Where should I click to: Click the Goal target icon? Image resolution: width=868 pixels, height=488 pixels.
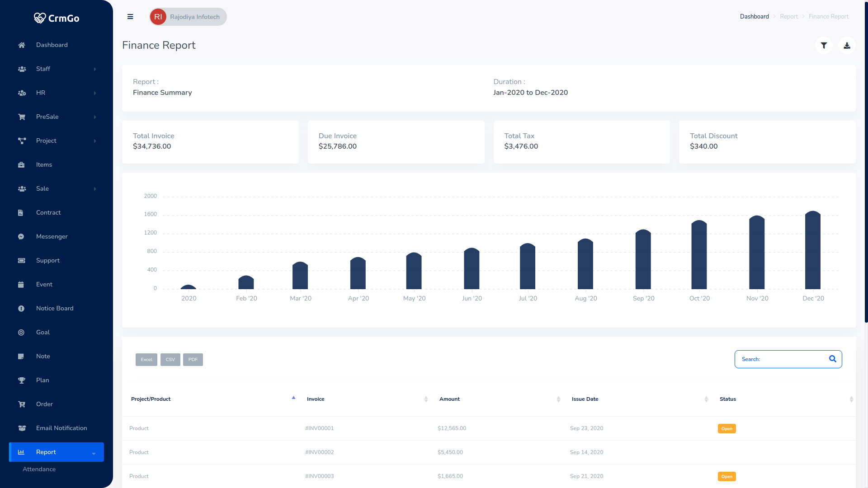(21, 333)
